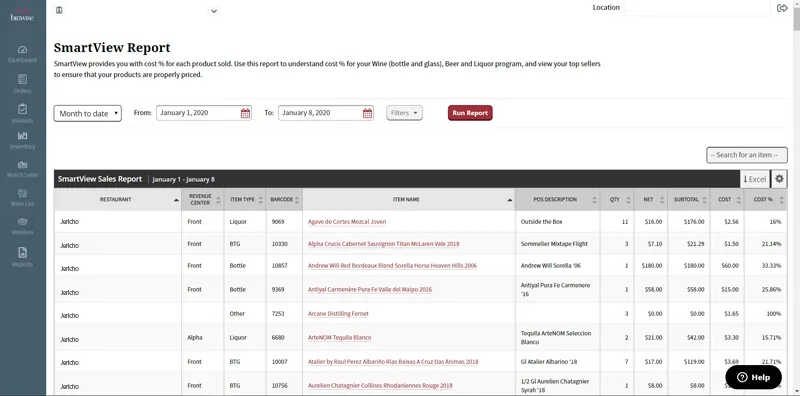Screen dimensions: 800x396
Task: Sort by Item Name column
Action: coord(409,200)
